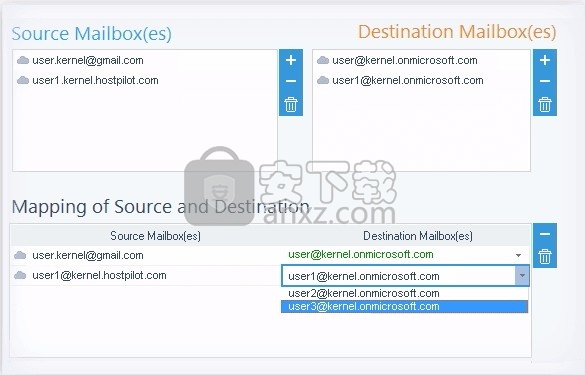Select mapping row source user1@kernel.hostpilot.com

point(99,275)
